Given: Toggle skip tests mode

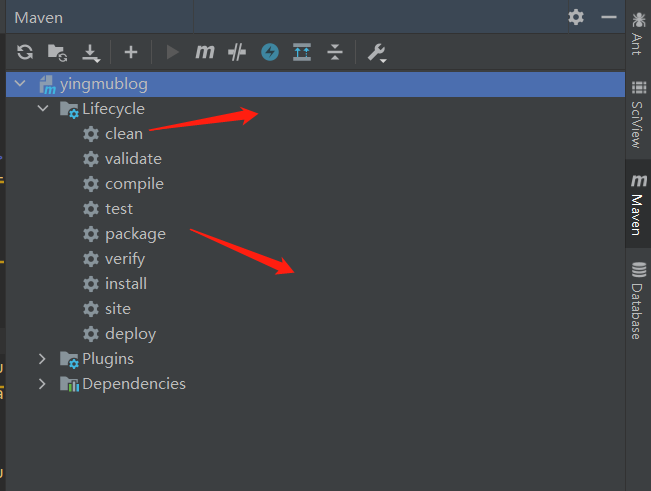Looking at the screenshot, I should point(237,52).
